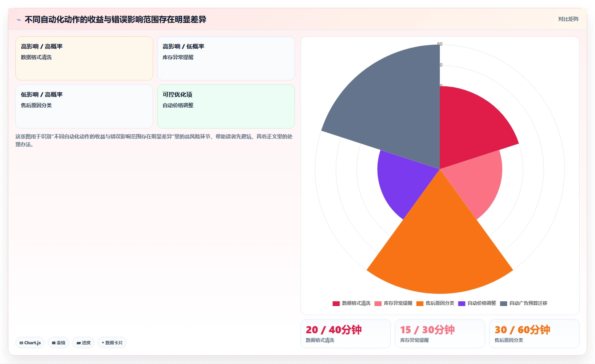Toggle 库存异常提醒 legend pink swatch

378,303
